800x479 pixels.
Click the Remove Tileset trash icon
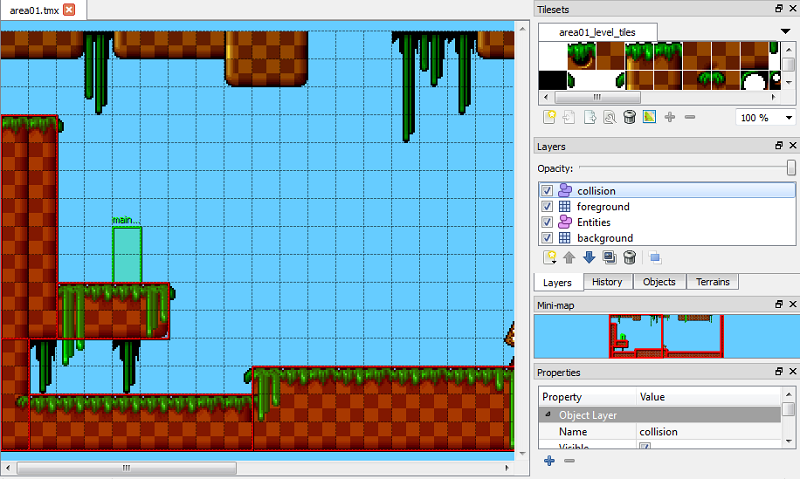[x=629, y=118]
